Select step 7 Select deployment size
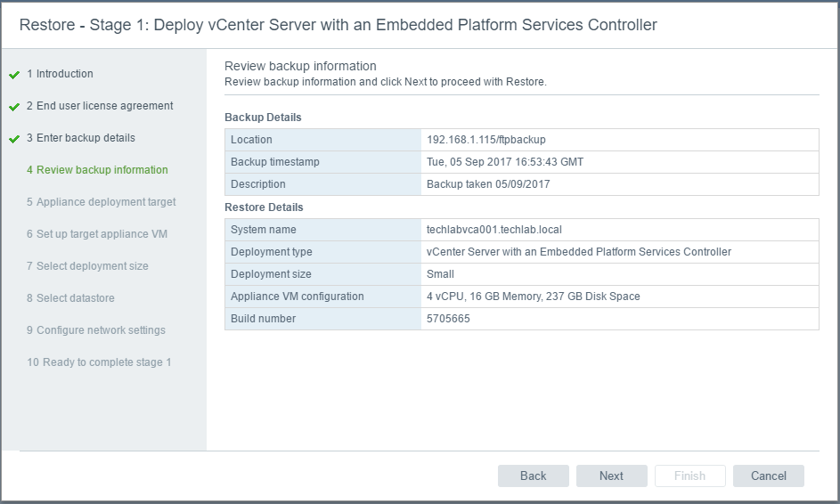 pos(87,266)
